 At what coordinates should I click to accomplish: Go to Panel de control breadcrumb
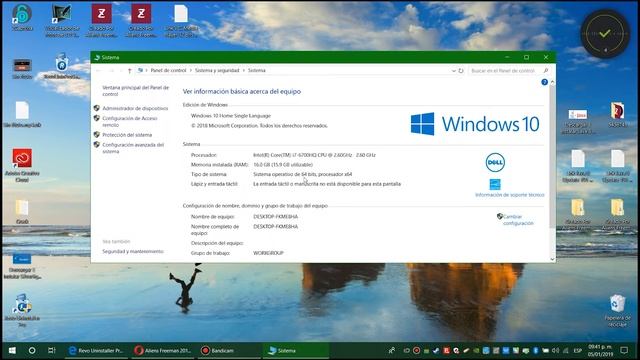(x=168, y=71)
